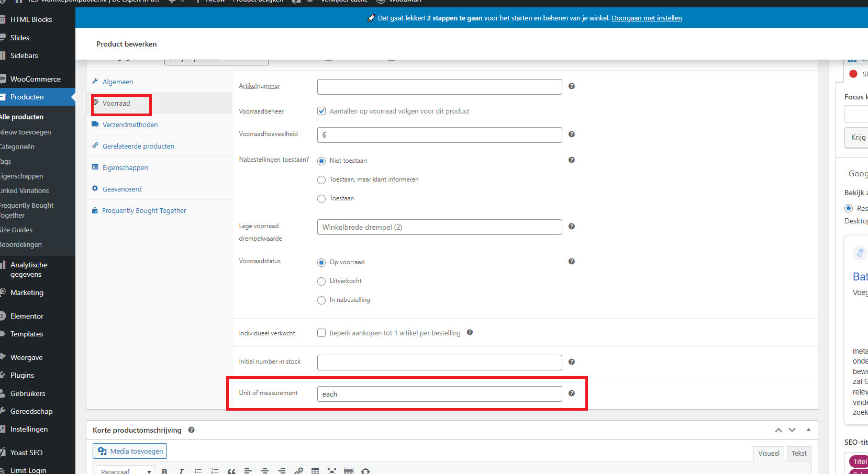Image resolution: width=868 pixels, height=474 pixels.
Task: Switch editor to Visueel mode
Action: click(x=769, y=454)
